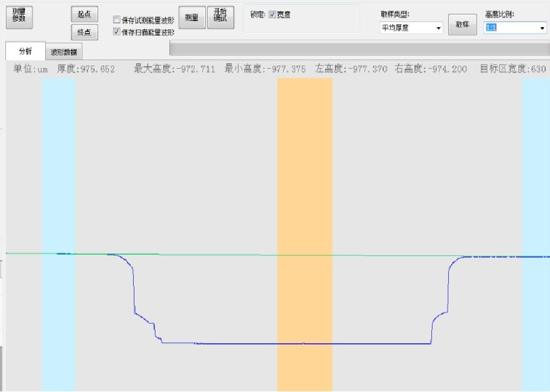Open the 测量参数 settings button
Screen dimensions: 550x392
[x=19, y=17]
